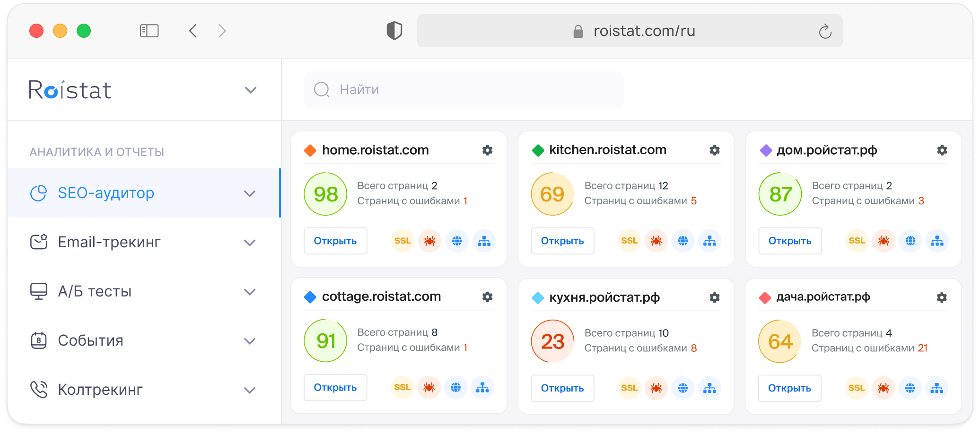Click bug icon on cottage.roistat.com card
Image resolution: width=980 pixels, height=435 pixels.
coord(429,388)
